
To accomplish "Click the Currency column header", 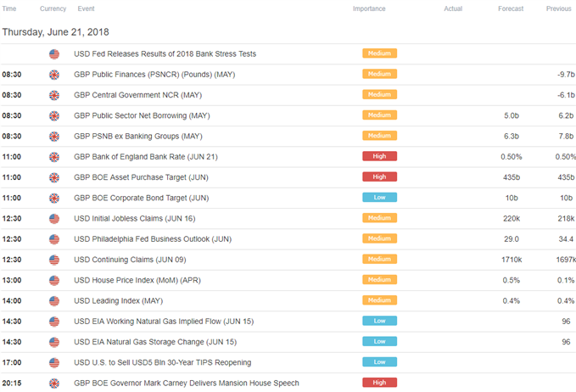I will point(53,8).
